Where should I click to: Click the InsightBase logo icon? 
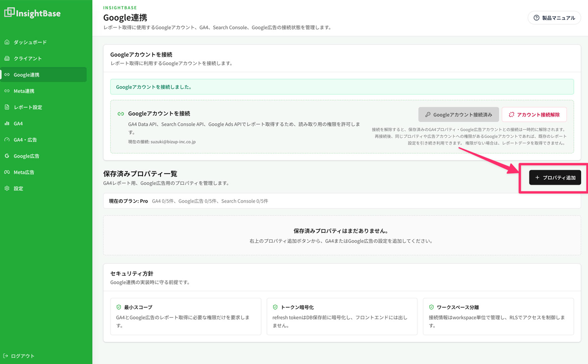[9, 12]
